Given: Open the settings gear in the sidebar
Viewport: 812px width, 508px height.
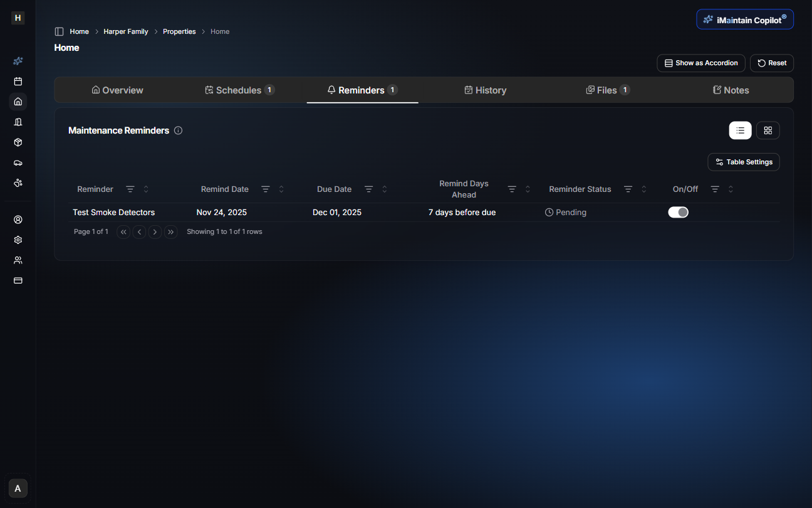Looking at the screenshot, I should tap(18, 240).
